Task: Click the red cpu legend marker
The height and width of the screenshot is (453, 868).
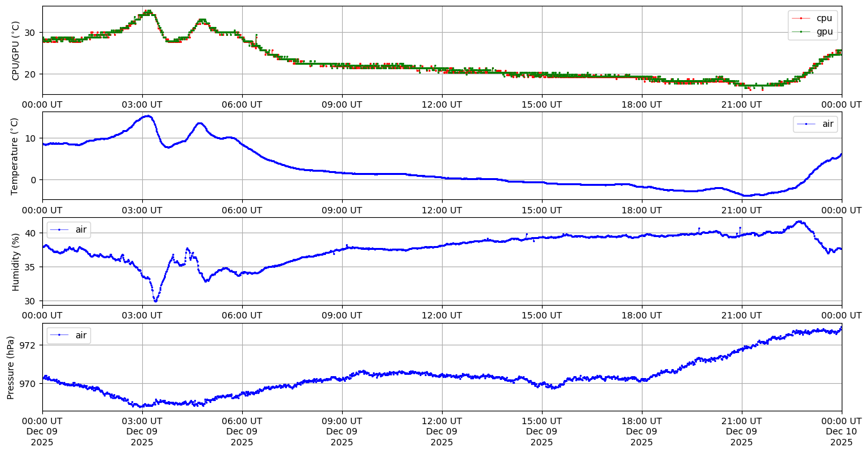Action: (801, 18)
